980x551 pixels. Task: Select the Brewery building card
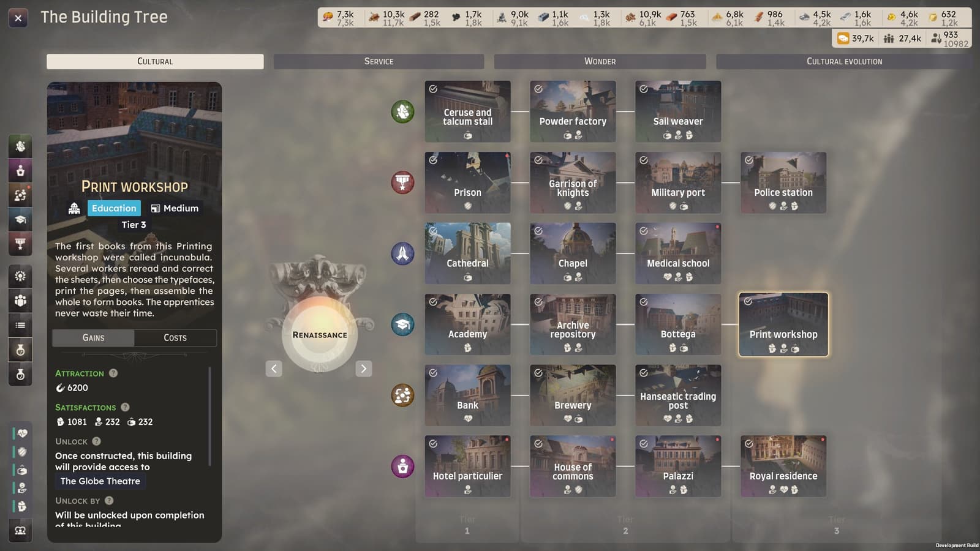coord(573,395)
